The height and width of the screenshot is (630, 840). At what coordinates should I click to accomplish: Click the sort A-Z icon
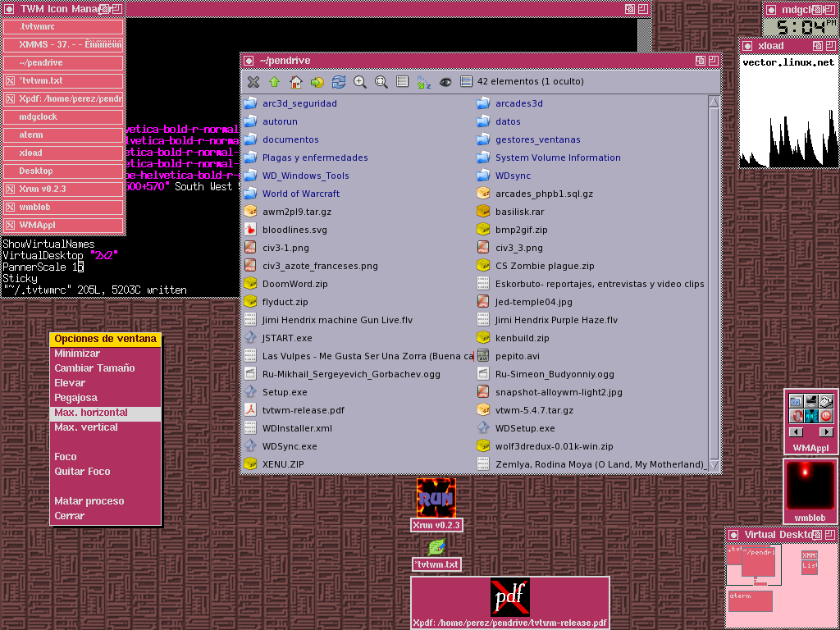pos(423,82)
